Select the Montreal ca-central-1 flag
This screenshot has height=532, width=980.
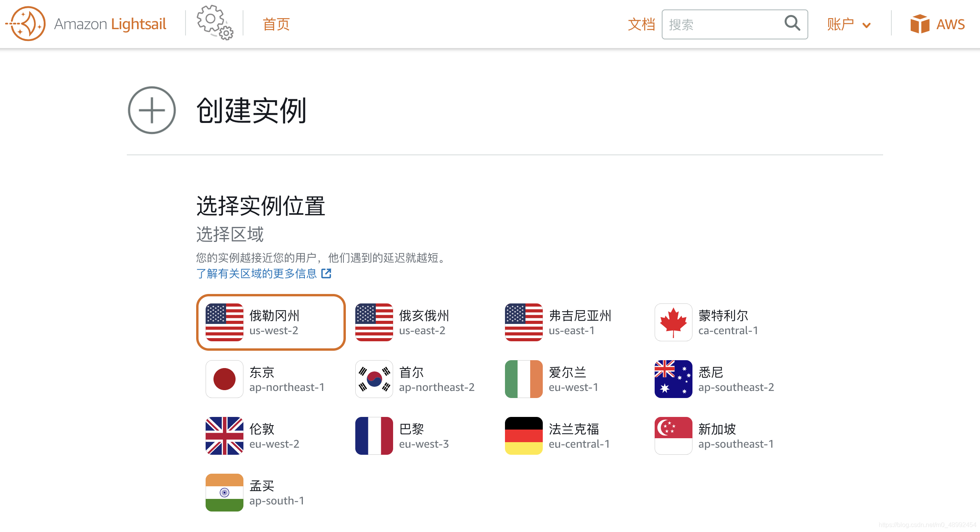coord(673,322)
